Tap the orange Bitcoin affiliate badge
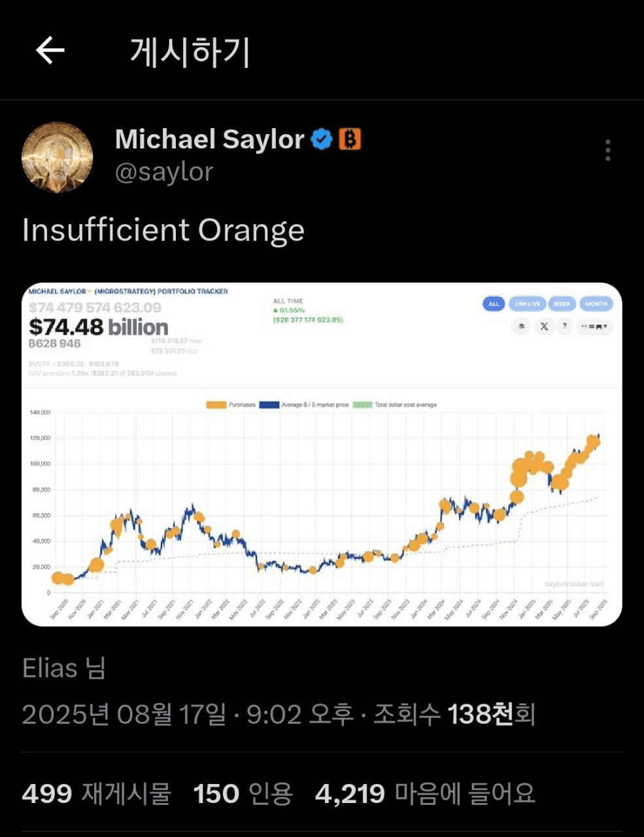This screenshot has width=644, height=837. pos(350,139)
